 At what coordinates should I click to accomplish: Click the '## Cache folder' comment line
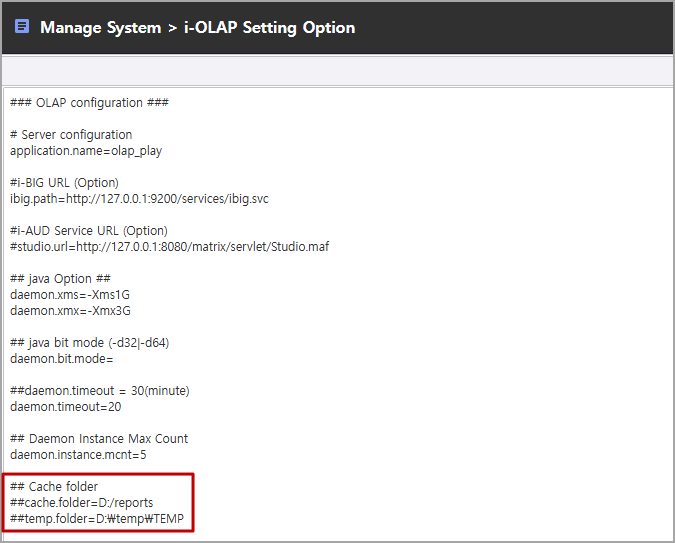tap(54, 487)
